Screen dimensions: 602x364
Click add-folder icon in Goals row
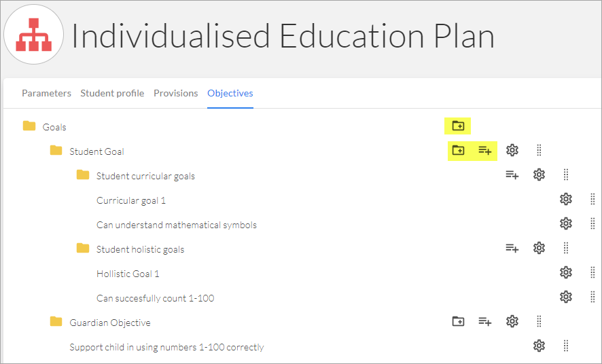pyautogui.click(x=458, y=126)
